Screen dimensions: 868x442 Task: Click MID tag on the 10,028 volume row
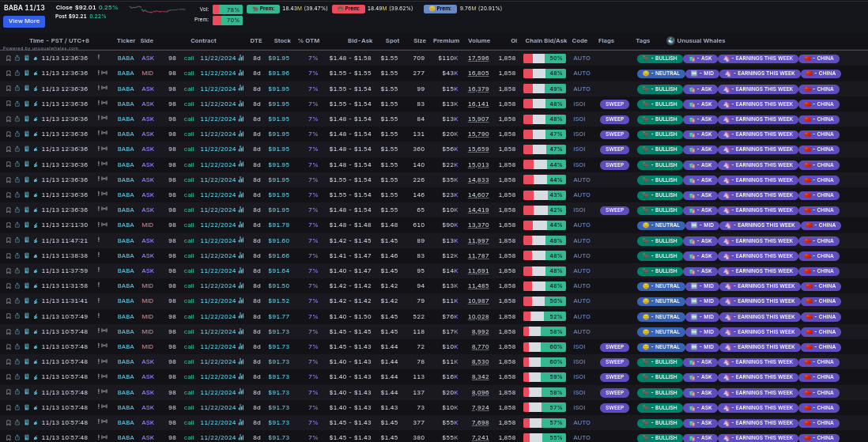pyautogui.click(x=701, y=317)
